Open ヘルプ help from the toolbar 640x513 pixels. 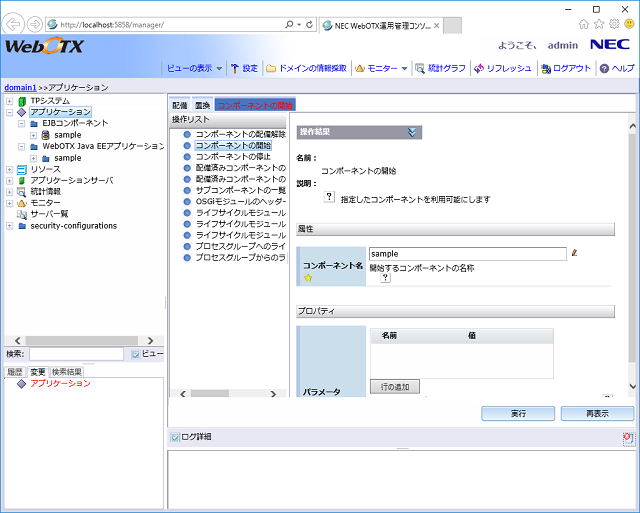click(x=604, y=68)
